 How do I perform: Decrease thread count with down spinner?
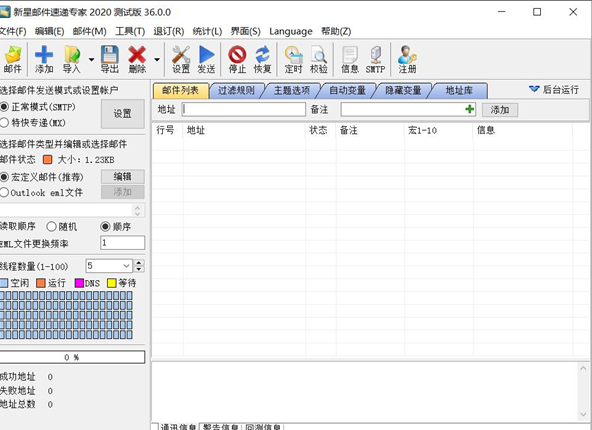tap(139, 269)
